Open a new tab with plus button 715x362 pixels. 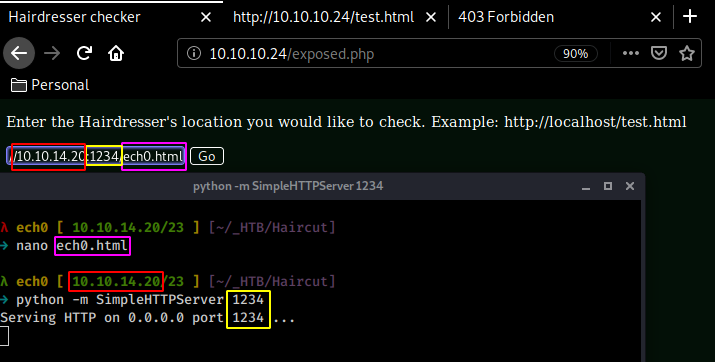point(690,17)
